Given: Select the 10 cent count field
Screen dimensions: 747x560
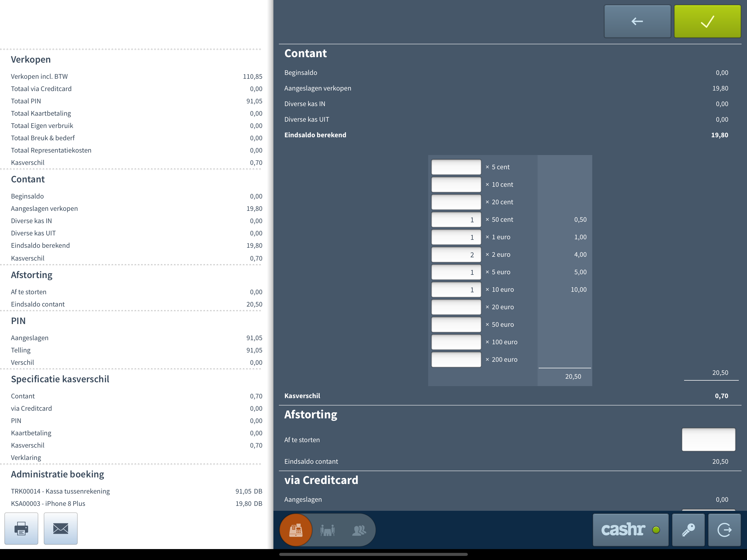Looking at the screenshot, I should pyautogui.click(x=456, y=184).
